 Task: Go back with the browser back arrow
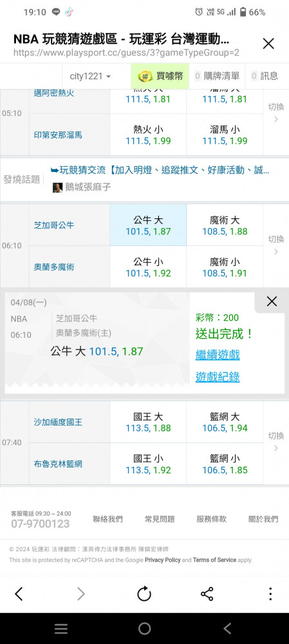19,594
